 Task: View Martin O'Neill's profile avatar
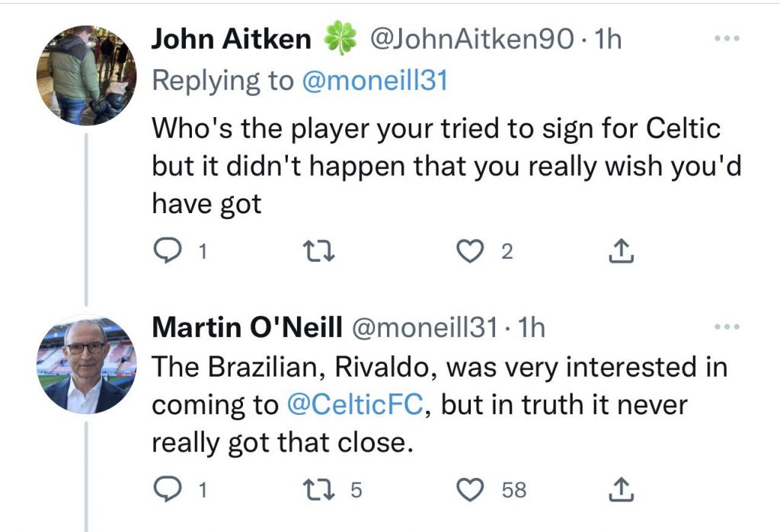pyautogui.click(x=86, y=365)
